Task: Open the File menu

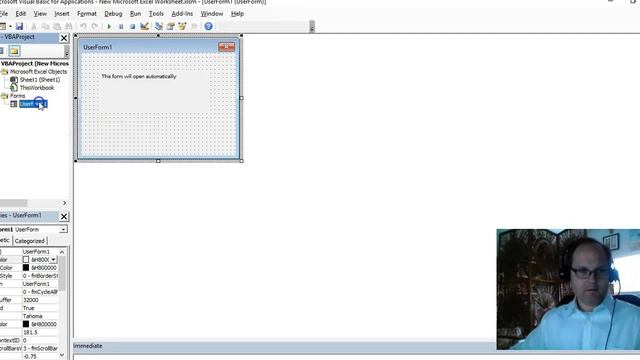Action: tap(4, 13)
